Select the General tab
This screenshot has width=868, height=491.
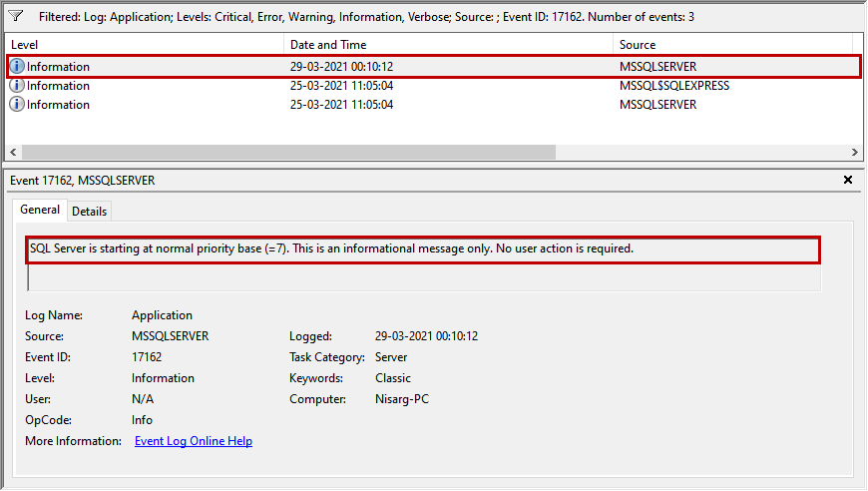40,211
